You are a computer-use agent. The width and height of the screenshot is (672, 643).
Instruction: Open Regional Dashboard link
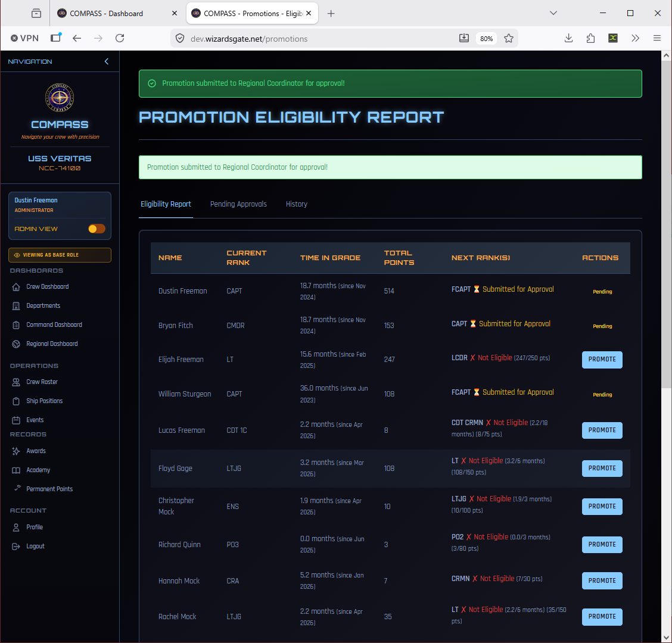[52, 344]
